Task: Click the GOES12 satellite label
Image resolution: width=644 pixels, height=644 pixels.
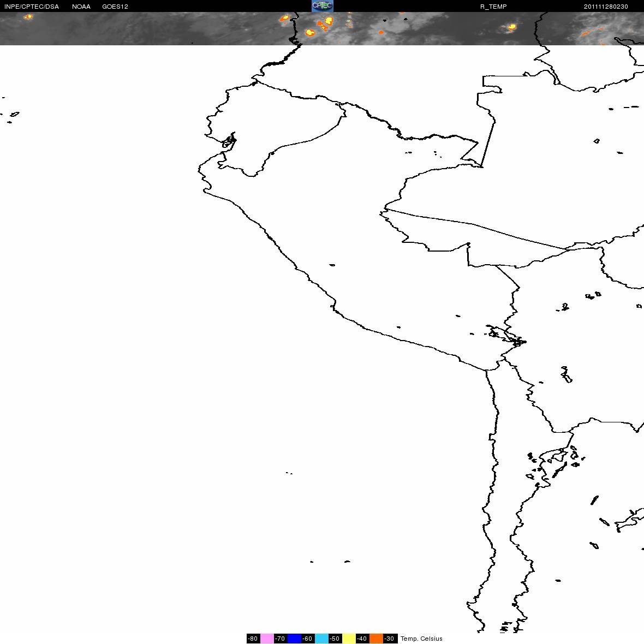Action: [x=115, y=7]
